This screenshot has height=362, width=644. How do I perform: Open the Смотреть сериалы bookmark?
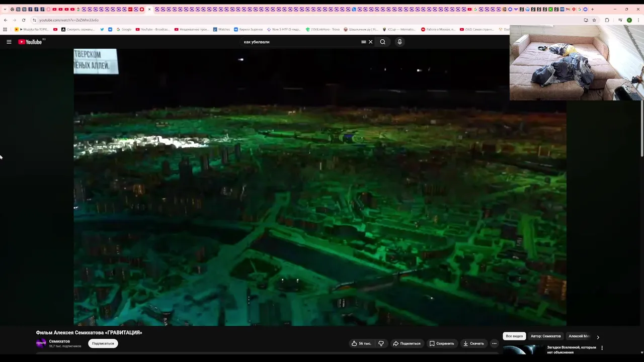coord(78,29)
